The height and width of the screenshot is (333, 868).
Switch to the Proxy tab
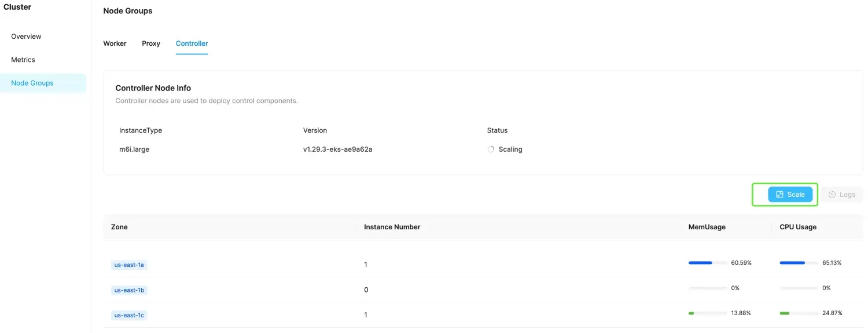tap(151, 43)
